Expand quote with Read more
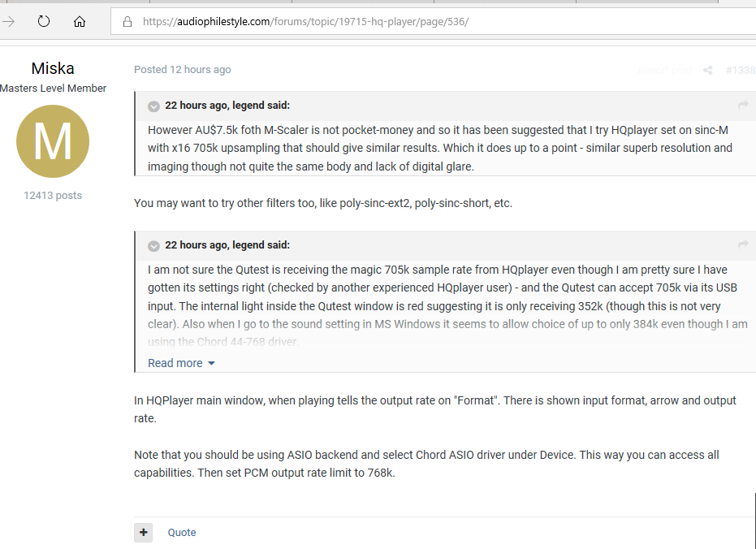 pos(181,363)
